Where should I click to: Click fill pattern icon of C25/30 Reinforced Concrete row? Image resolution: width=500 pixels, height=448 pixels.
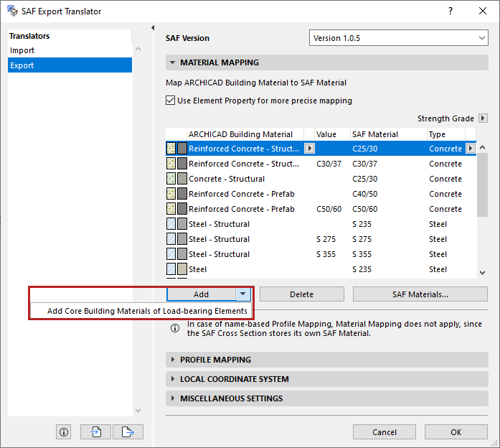[171, 149]
